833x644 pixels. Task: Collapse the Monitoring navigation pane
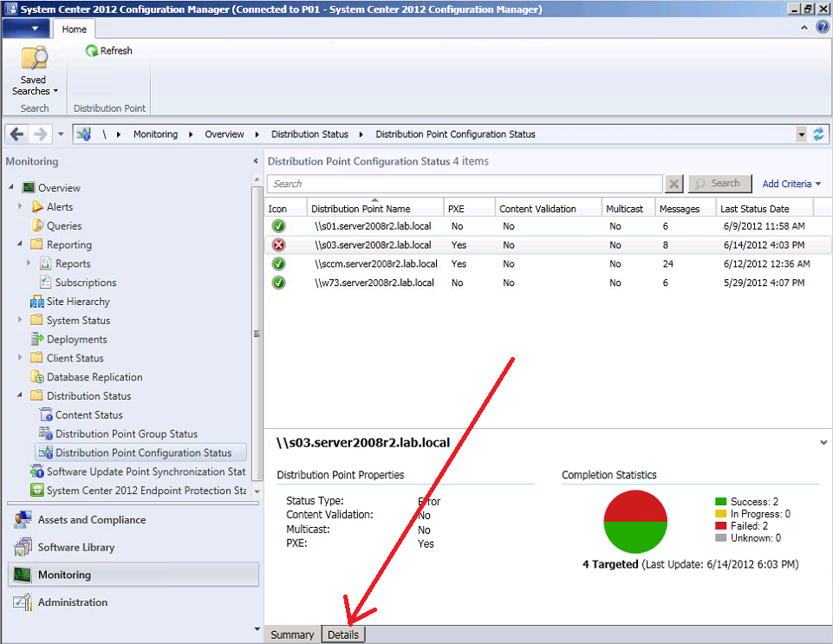[x=256, y=161]
